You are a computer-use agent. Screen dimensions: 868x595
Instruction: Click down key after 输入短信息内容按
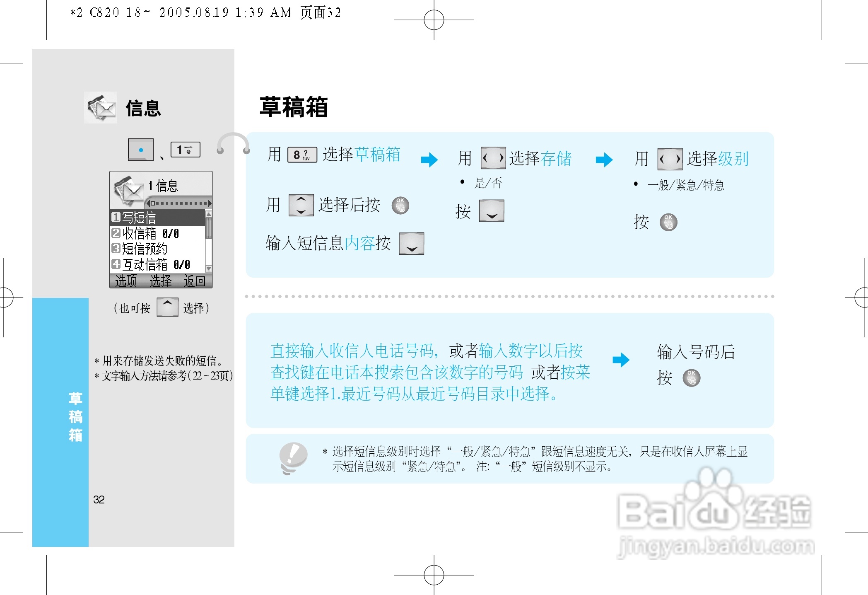click(411, 244)
